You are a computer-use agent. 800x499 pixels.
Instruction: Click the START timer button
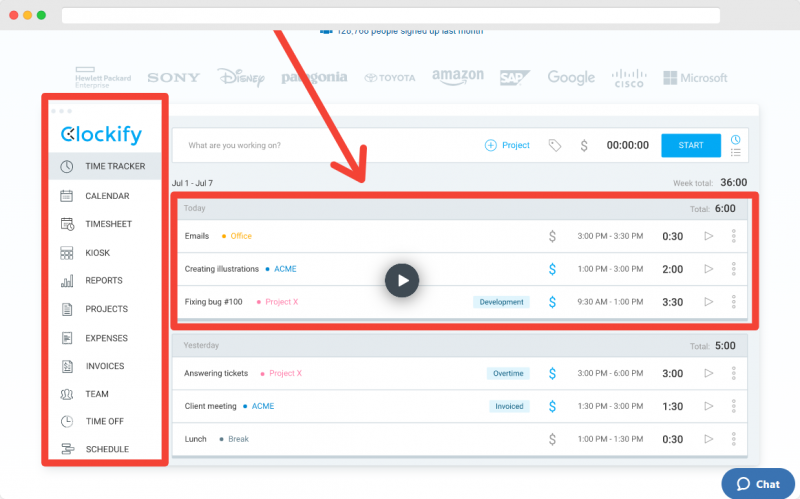coord(691,145)
